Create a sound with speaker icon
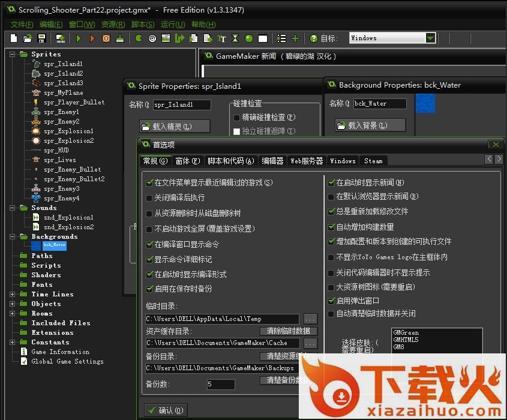Screen dimensions: 507x420 click(152, 38)
